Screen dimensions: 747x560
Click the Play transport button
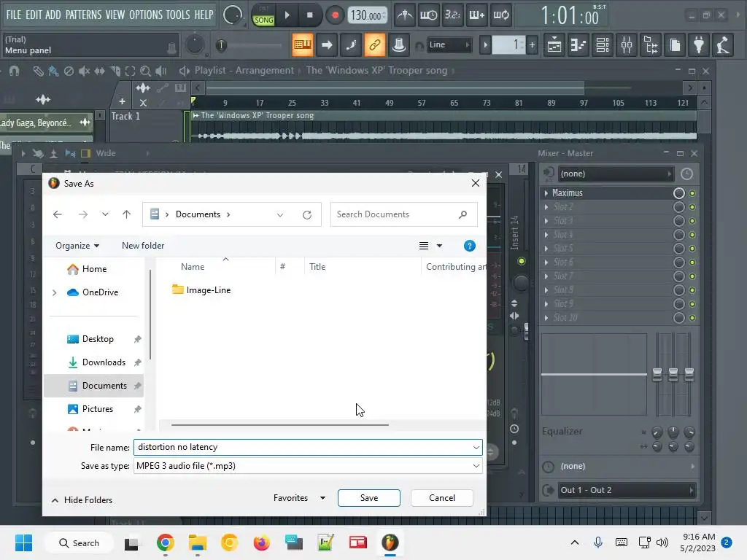pos(287,15)
